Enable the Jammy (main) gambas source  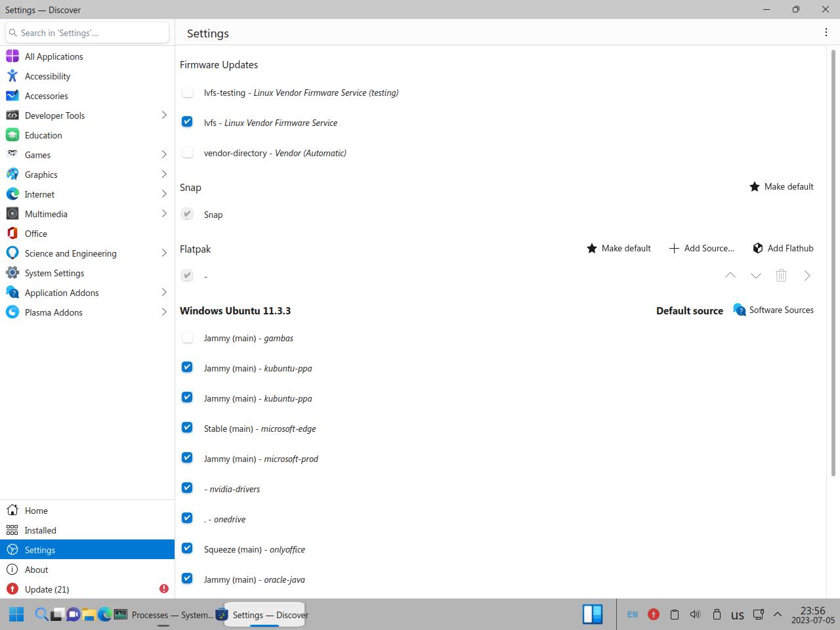188,337
